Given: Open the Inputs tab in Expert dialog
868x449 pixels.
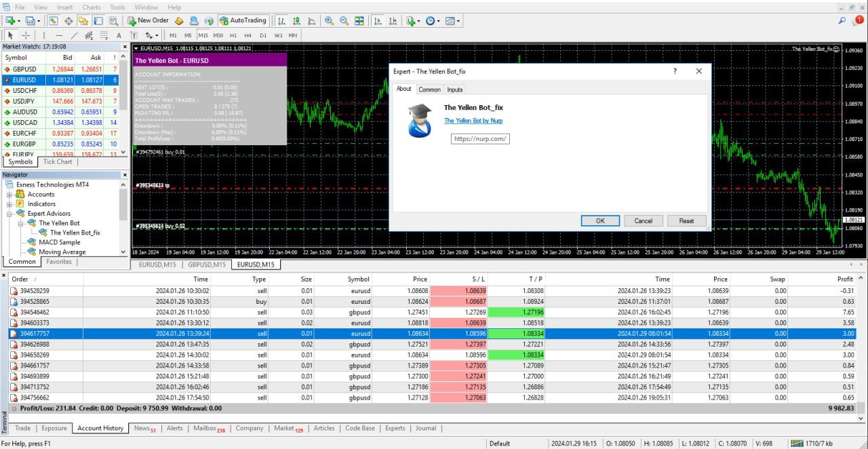Looking at the screenshot, I should click(454, 90).
